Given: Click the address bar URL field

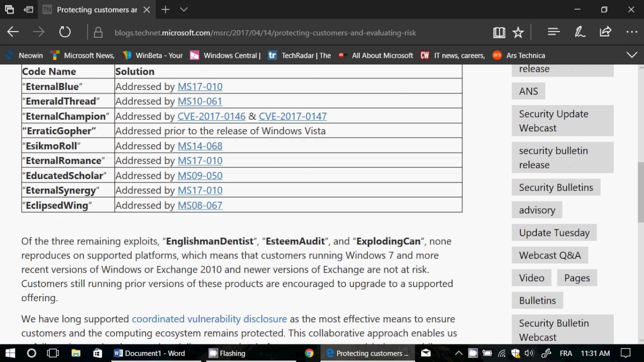Looking at the screenshot, I should pos(265,33).
